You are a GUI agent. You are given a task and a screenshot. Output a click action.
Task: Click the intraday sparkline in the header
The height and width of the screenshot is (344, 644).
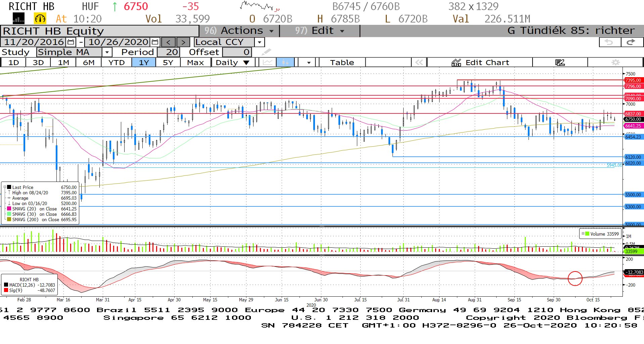(260, 6)
